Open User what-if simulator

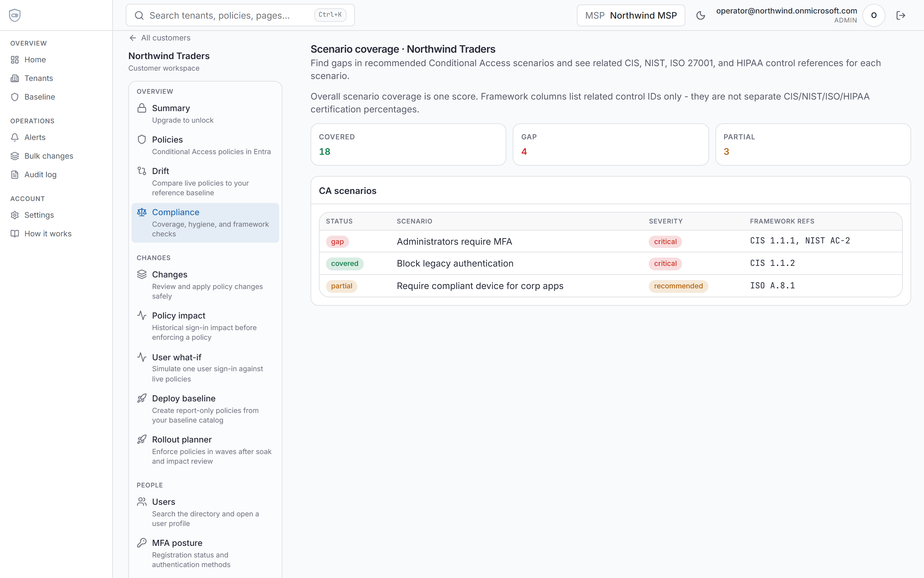pyautogui.click(x=205, y=368)
